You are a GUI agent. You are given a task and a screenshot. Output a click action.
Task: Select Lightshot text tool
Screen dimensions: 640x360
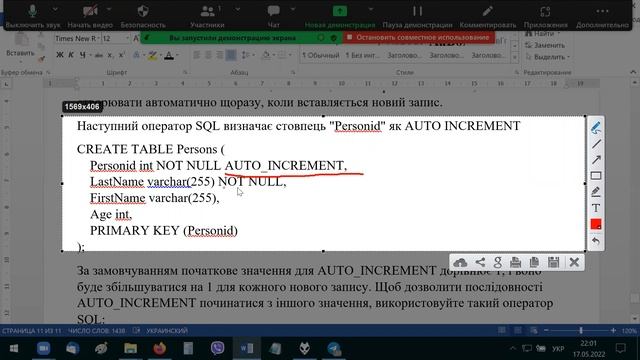point(596,208)
